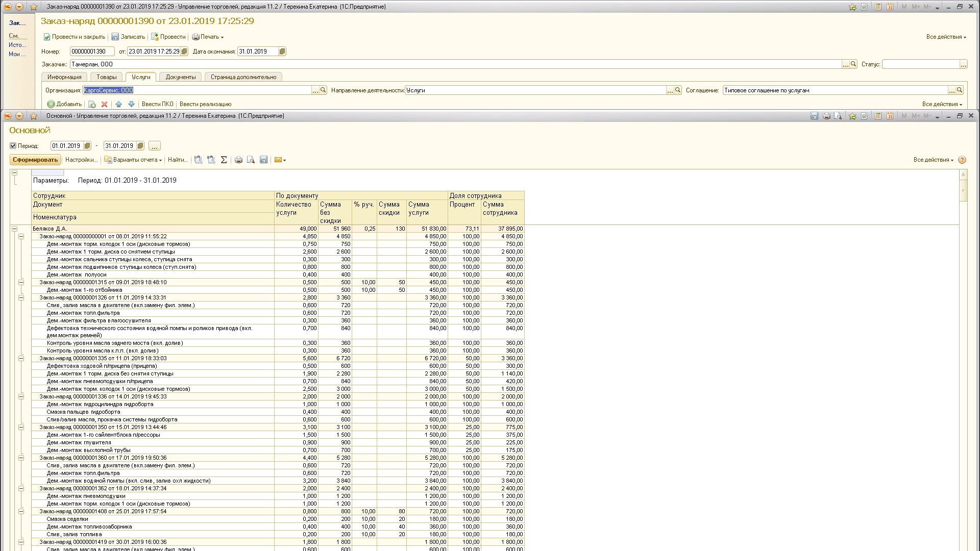Viewport: 980px width, 551px height.
Task: Open calendar for period start date 01.01.2019
Action: (x=87, y=146)
